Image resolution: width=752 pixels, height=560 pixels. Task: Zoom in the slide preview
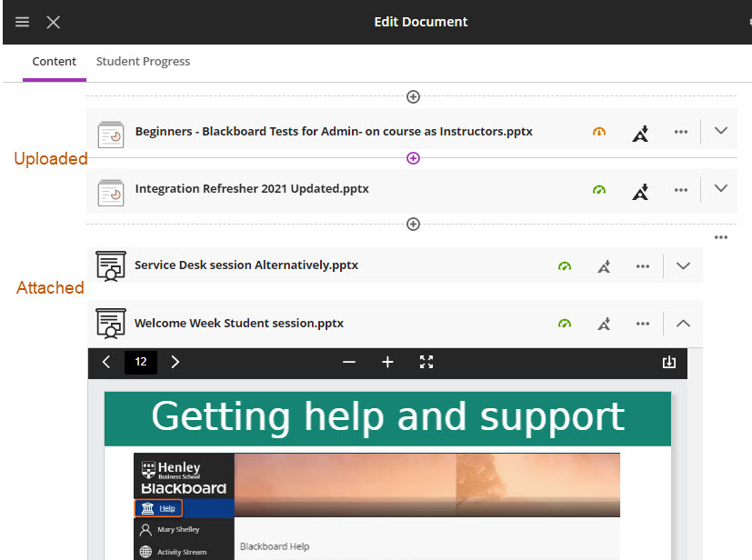[387, 362]
